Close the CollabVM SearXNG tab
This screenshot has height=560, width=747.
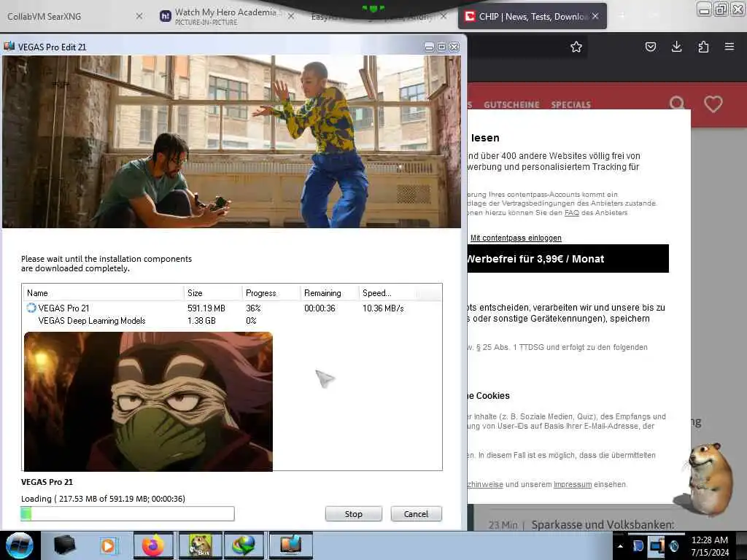coord(139,16)
